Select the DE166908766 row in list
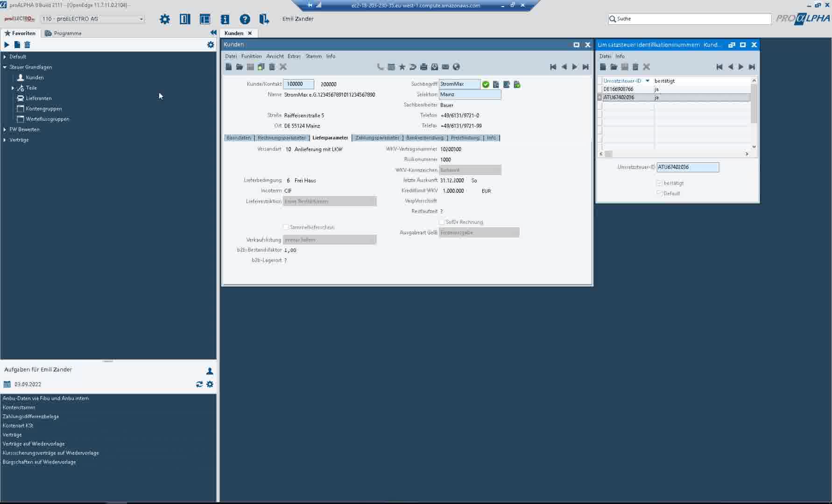The height and width of the screenshot is (504, 832). (x=675, y=89)
